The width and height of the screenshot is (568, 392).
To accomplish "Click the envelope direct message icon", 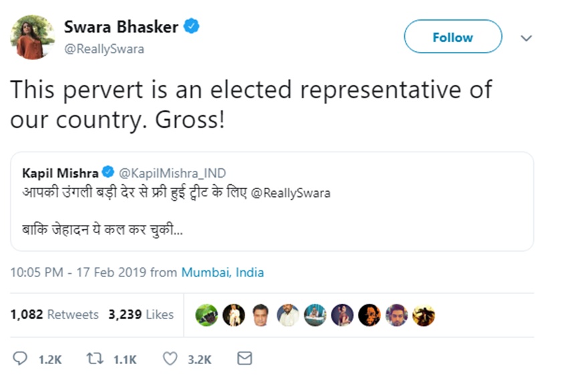I will [x=245, y=359].
